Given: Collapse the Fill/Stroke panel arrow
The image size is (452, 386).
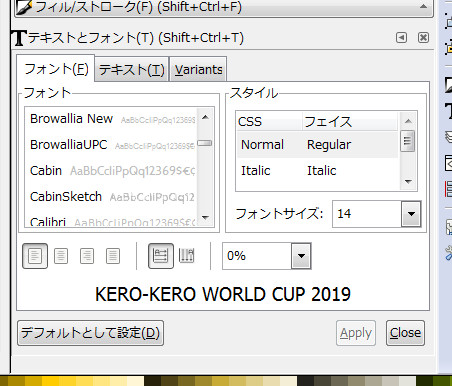Looking at the screenshot, I should click(x=423, y=6).
